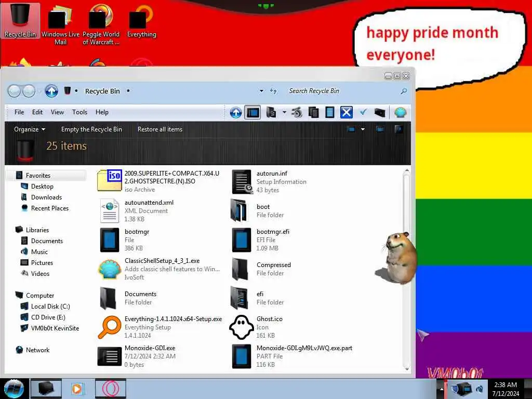Open the Organize dropdown

tap(30, 129)
